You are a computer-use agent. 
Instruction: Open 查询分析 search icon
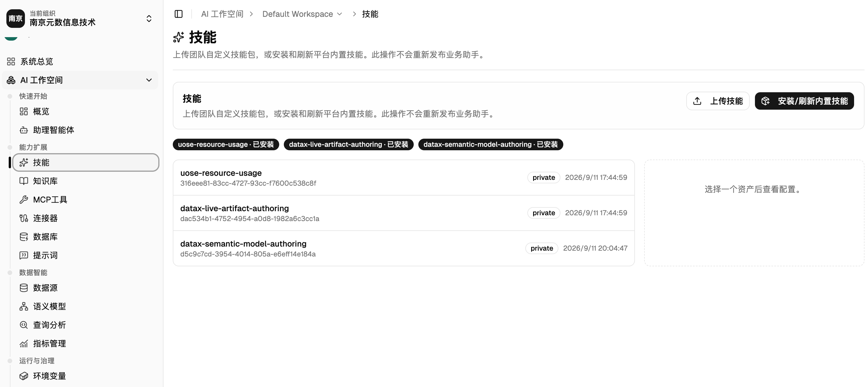click(23, 325)
